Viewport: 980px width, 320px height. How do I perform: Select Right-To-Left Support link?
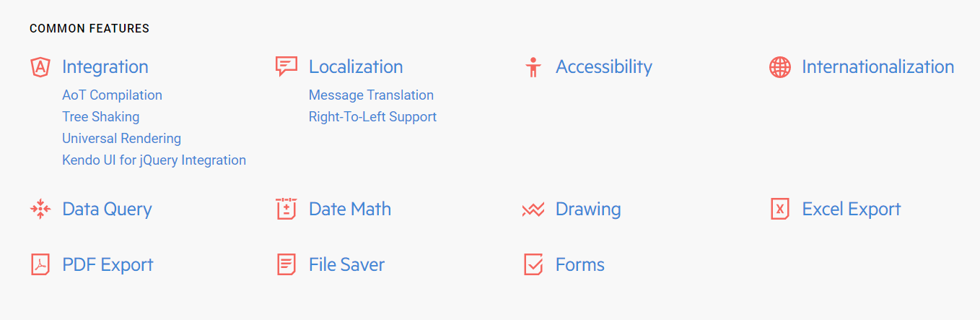coord(372,117)
